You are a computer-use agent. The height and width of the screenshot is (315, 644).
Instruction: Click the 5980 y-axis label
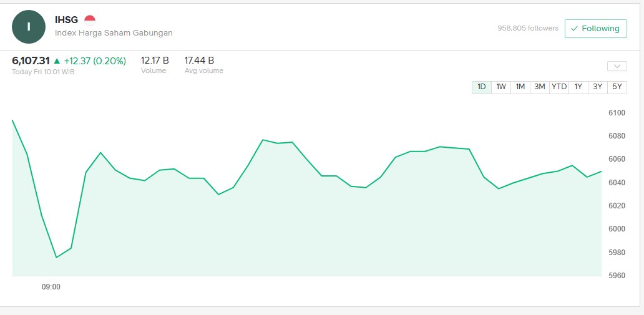coord(617,252)
